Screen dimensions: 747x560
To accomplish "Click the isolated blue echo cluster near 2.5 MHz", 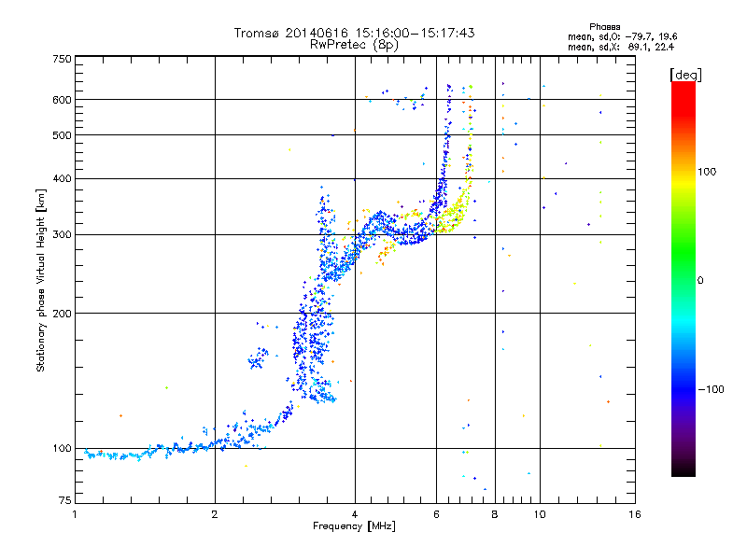I will coord(259,358).
